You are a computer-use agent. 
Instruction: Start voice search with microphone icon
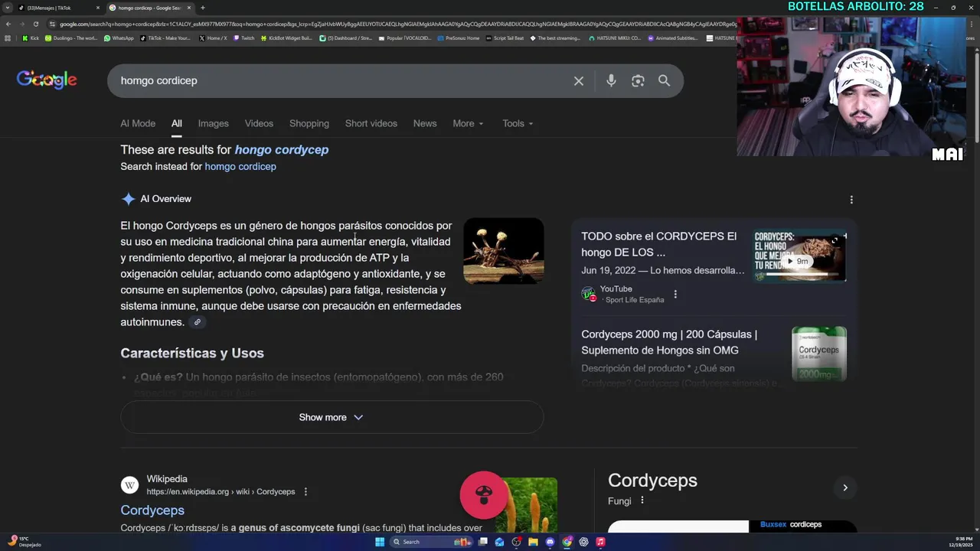[x=611, y=80]
